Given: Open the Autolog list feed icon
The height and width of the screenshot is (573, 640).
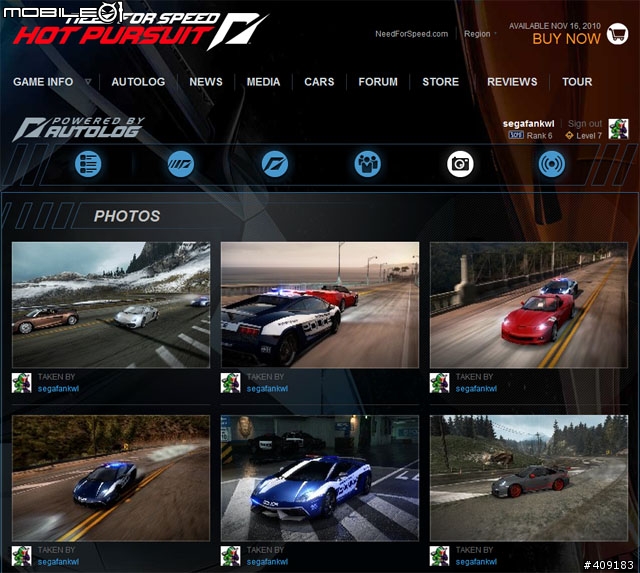Looking at the screenshot, I should pyautogui.click(x=88, y=164).
